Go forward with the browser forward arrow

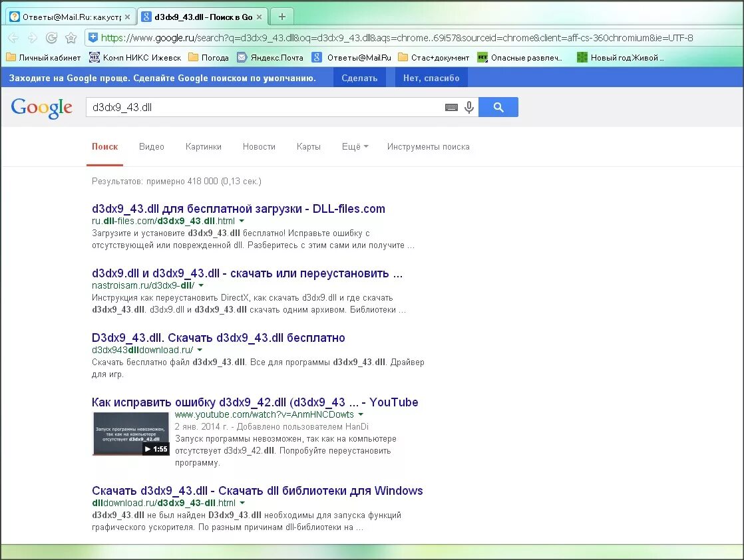32,38
